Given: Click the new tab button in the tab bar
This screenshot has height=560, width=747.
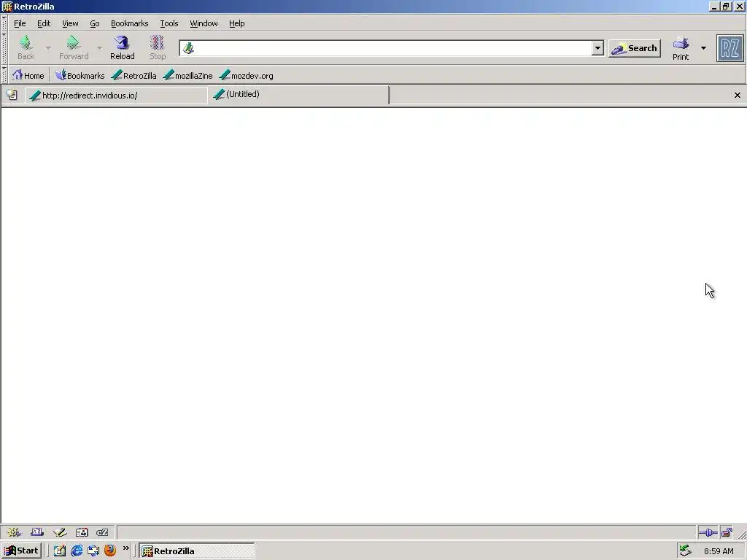Looking at the screenshot, I should (x=12, y=96).
